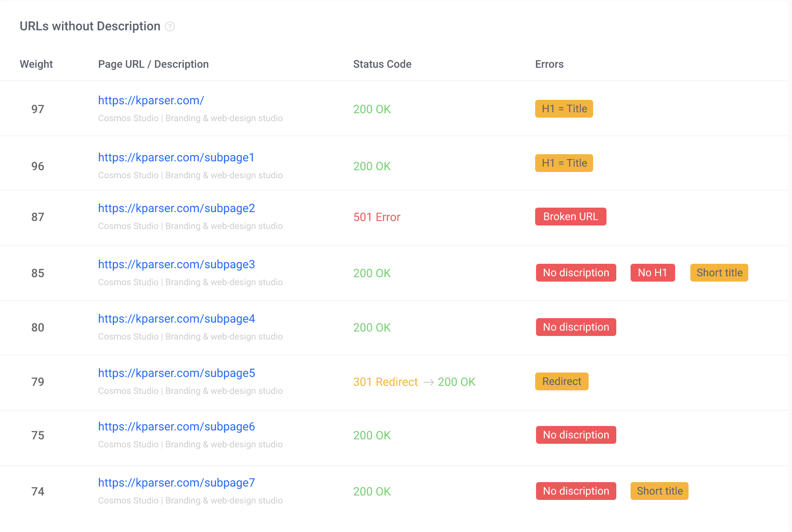This screenshot has width=792, height=532.
Task: Open the kparser.com/subpage4 link
Action: tap(176, 319)
